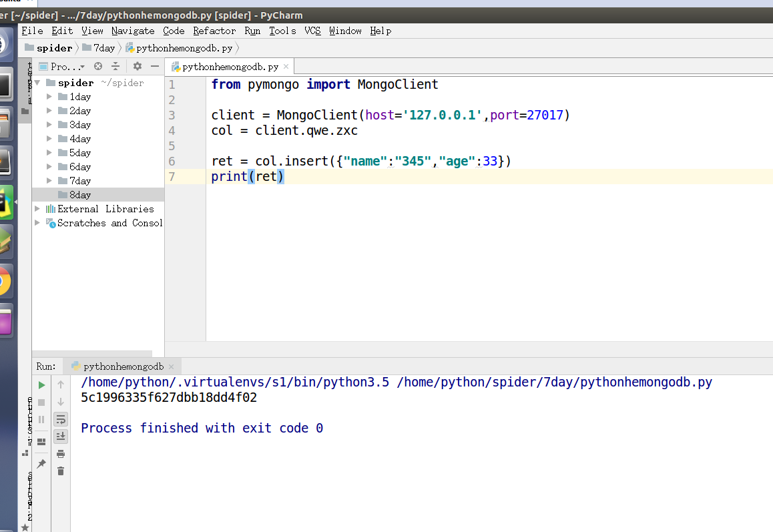Screen dimensions: 773x532
Task: Open the Tools menu
Action: pyautogui.click(x=282, y=31)
